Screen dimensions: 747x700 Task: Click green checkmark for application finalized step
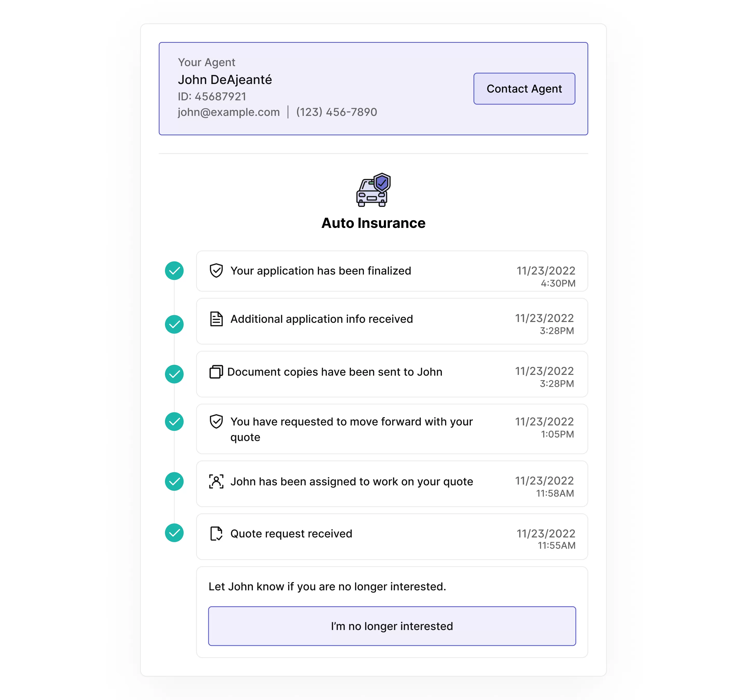coord(174,270)
